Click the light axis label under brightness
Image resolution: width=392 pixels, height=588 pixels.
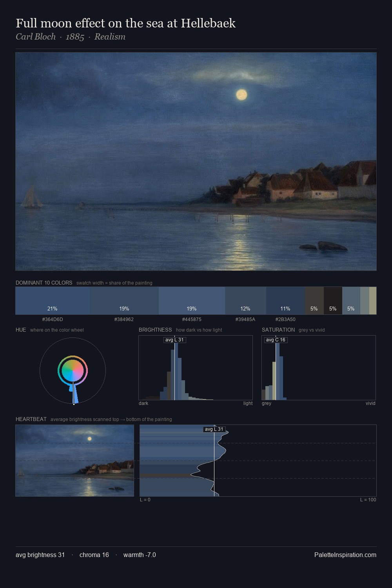pyautogui.click(x=248, y=403)
